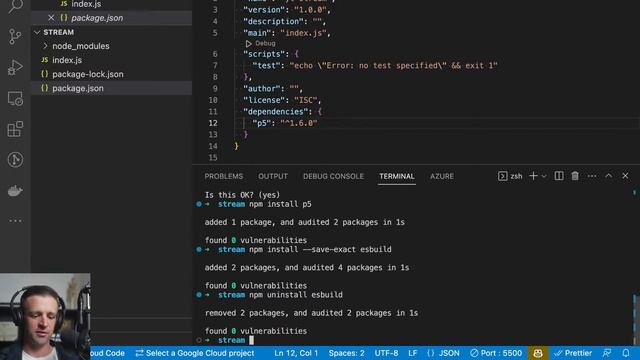Open the Search view in activity bar

(x=15, y=6)
